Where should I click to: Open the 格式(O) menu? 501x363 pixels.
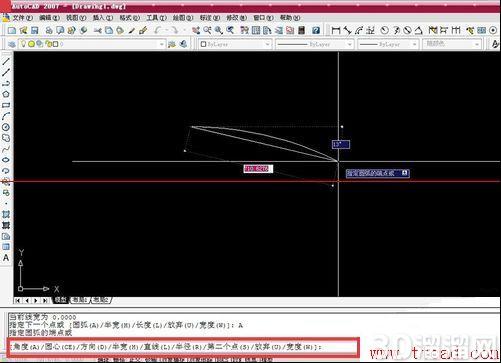pyautogui.click(x=129, y=18)
